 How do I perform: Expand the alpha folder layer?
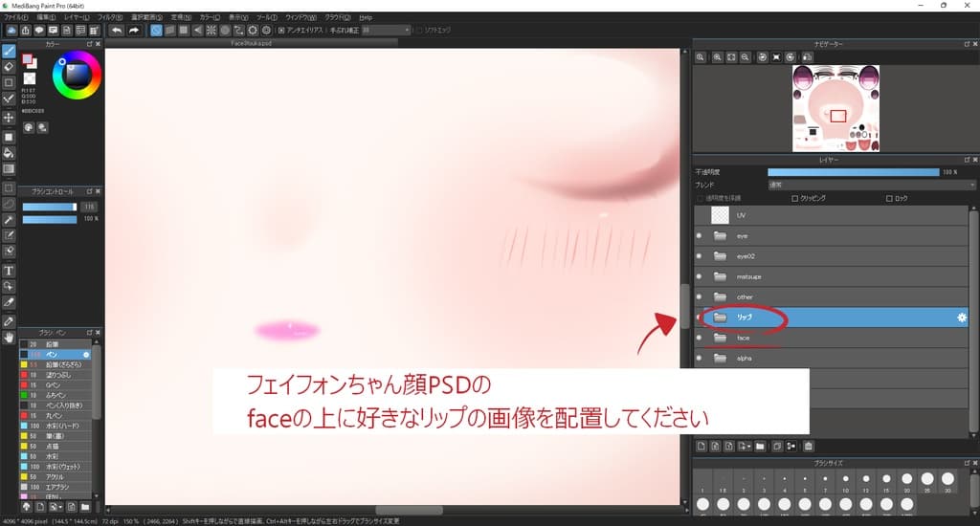click(x=720, y=358)
